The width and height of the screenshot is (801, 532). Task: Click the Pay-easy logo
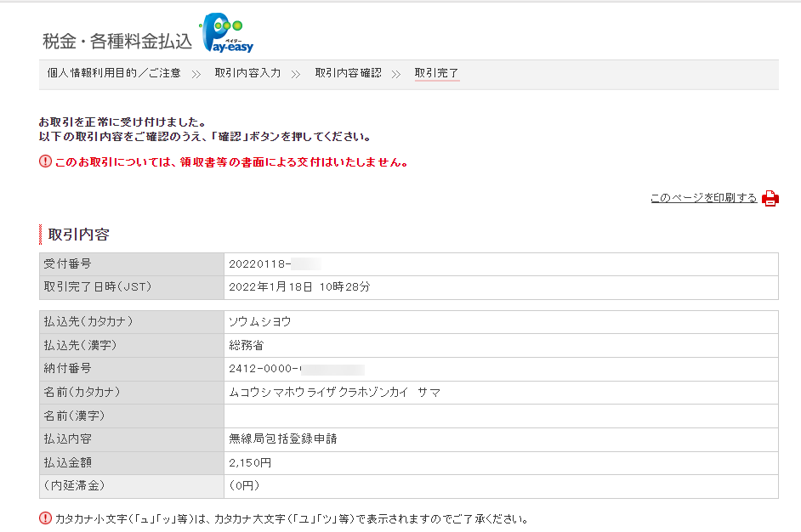[x=226, y=32]
